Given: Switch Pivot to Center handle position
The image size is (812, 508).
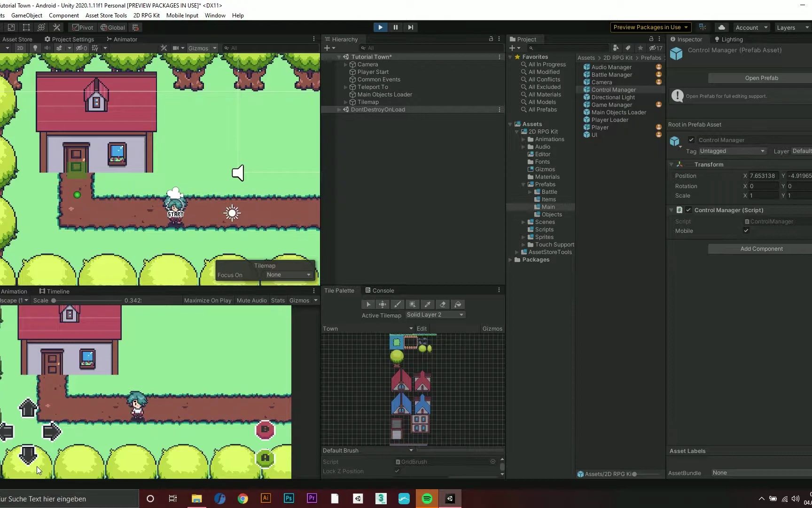Looking at the screenshot, I should [82, 27].
